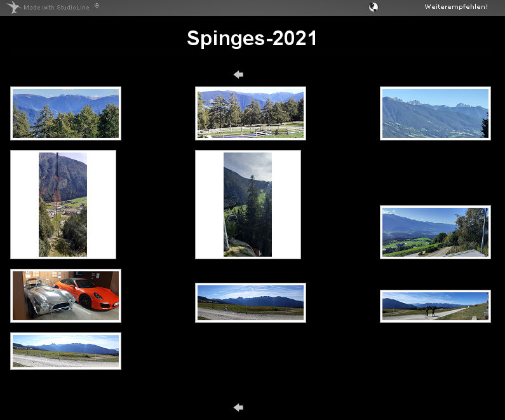The image size is (505, 420).
Task: Click the globe icon in the header
Action: [x=374, y=7]
